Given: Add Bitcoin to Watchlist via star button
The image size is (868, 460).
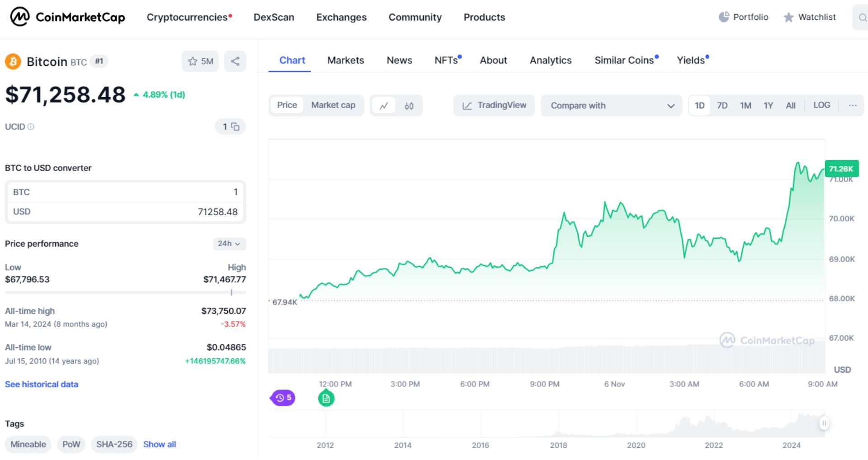Looking at the screenshot, I should tap(200, 61).
